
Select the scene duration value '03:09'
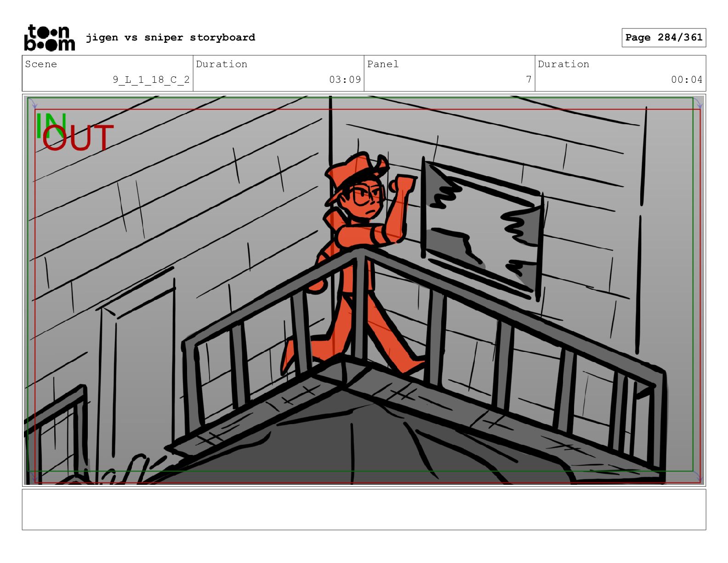point(345,80)
